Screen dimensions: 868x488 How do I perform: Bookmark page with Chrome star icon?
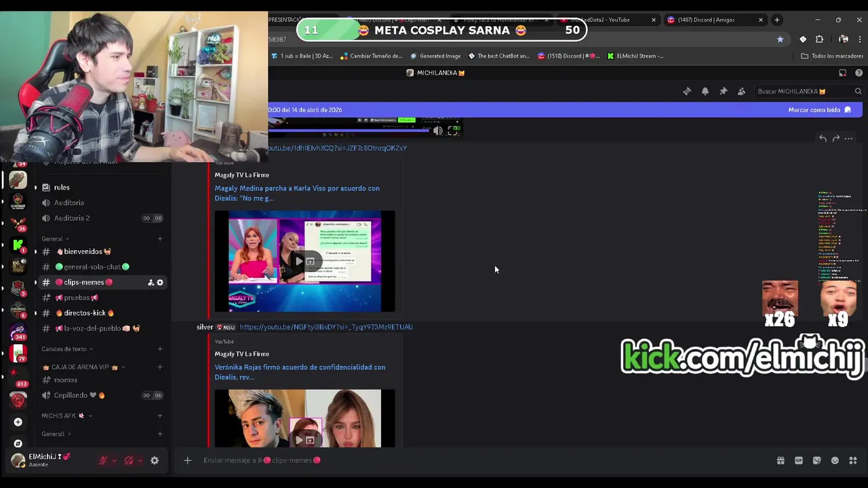(x=780, y=39)
